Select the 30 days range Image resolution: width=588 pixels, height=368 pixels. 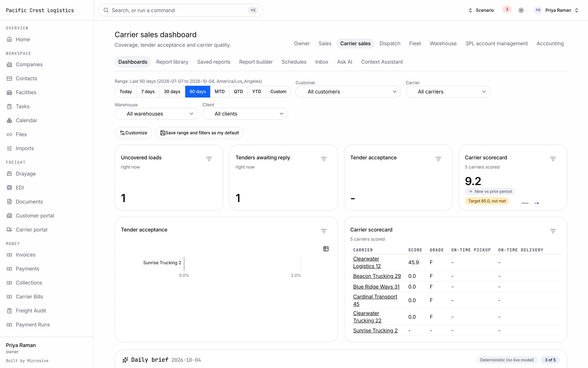[x=172, y=91]
